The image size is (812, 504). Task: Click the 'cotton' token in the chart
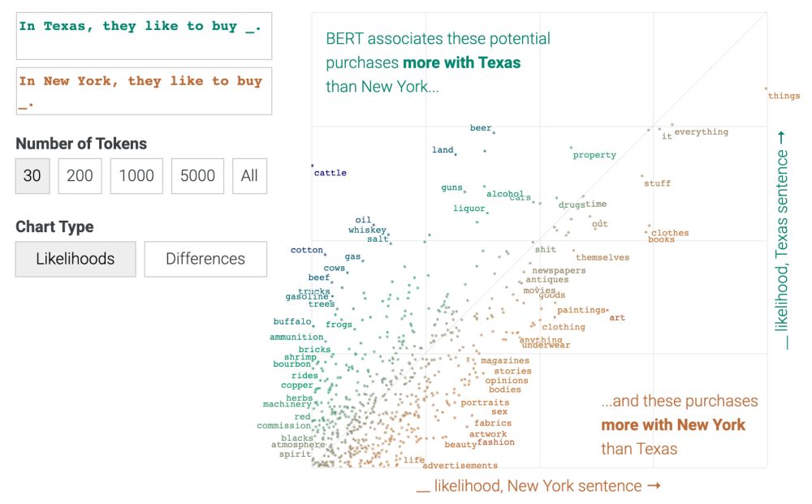(307, 250)
